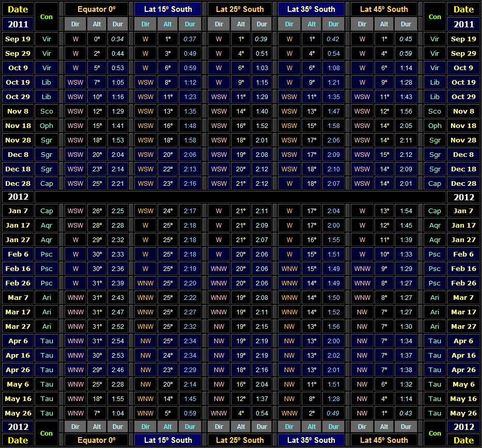Click the Sco constellation entry for Nov 8
Image resolution: width=482 pixels, height=448 pixels.
point(46,111)
